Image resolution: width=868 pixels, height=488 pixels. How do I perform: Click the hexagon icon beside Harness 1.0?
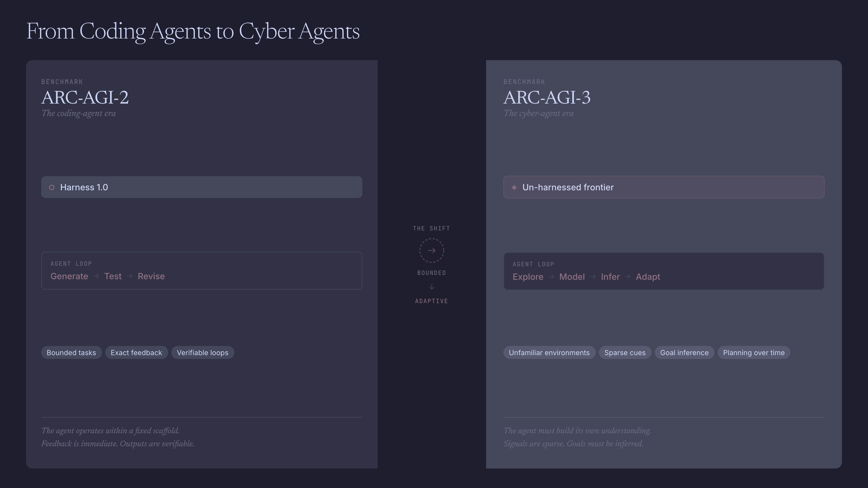tap(52, 187)
